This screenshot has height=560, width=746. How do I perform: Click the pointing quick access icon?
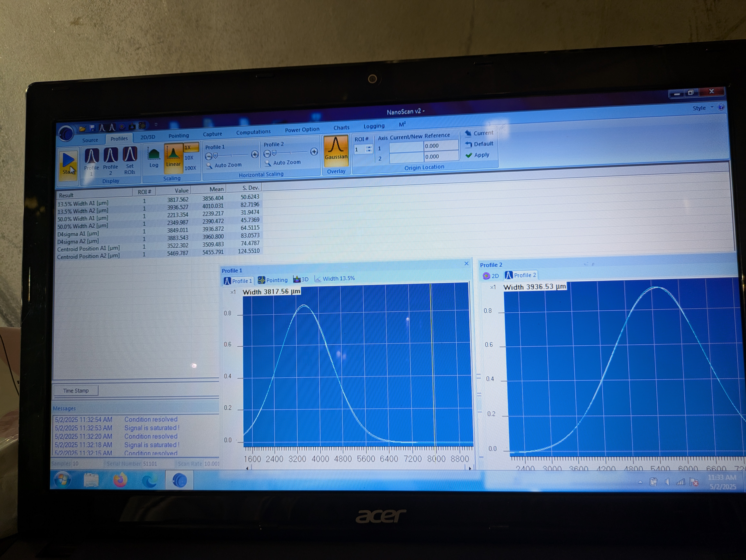(142, 126)
